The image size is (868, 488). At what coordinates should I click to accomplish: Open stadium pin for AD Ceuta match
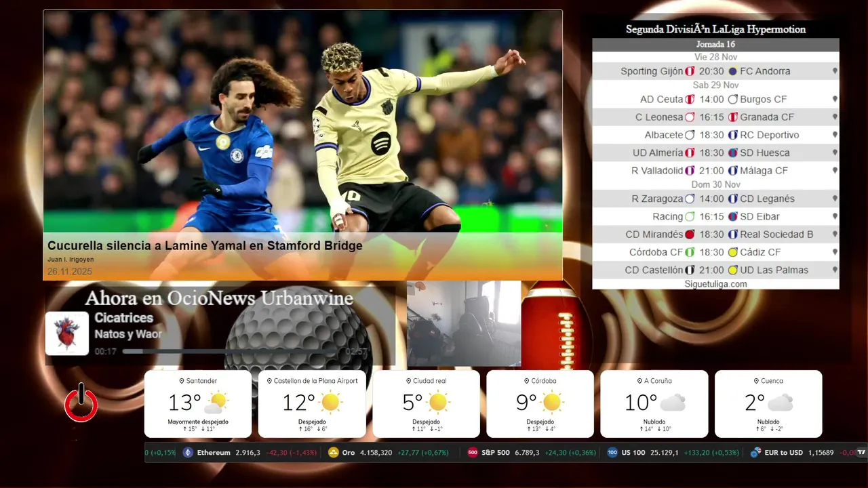pyautogui.click(x=835, y=100)
